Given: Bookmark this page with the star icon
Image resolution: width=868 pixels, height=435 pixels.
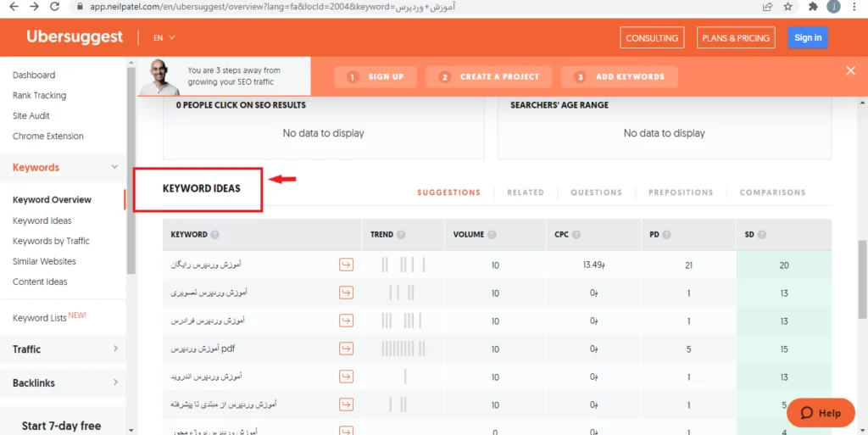Looking at the screenshot, I should pos(787,7).
